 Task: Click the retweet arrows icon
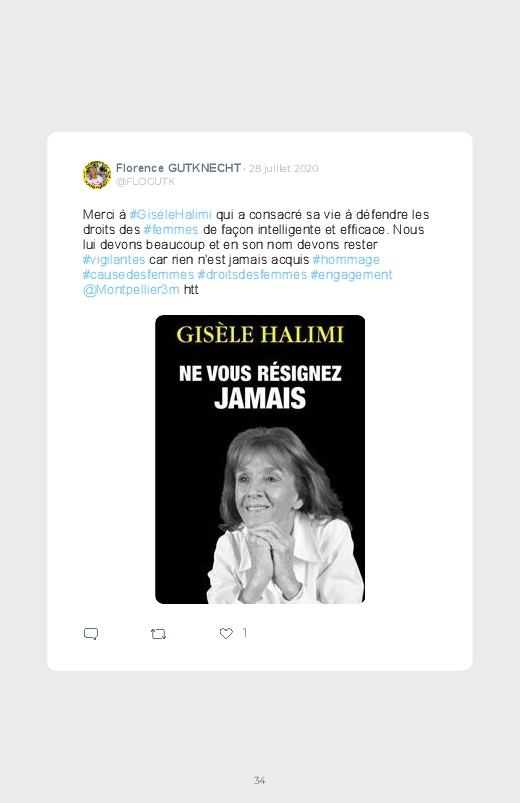point(158,634)
